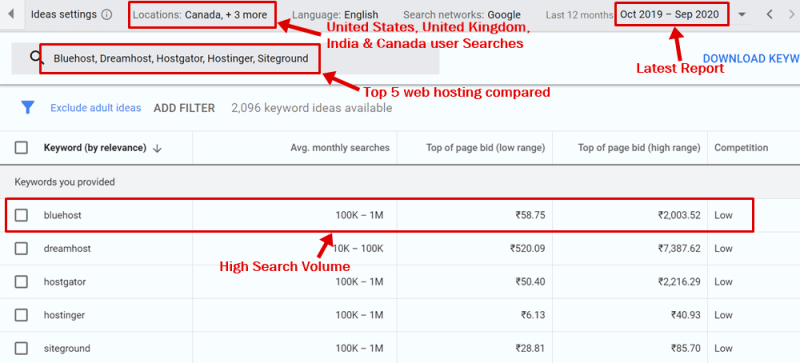Collapse panel with left triangle arrow

tap(11, 14)
